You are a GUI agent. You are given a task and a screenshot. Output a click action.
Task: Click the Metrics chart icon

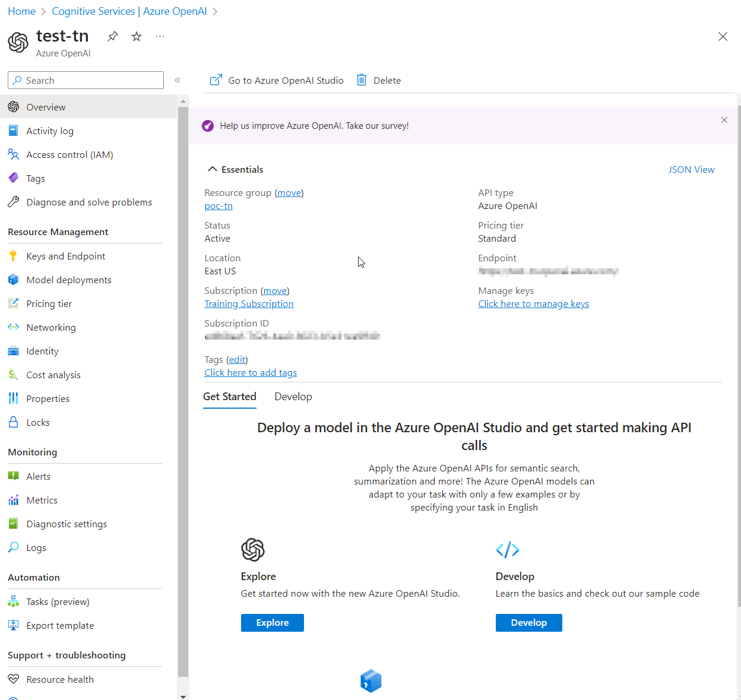tap(14, 500)
